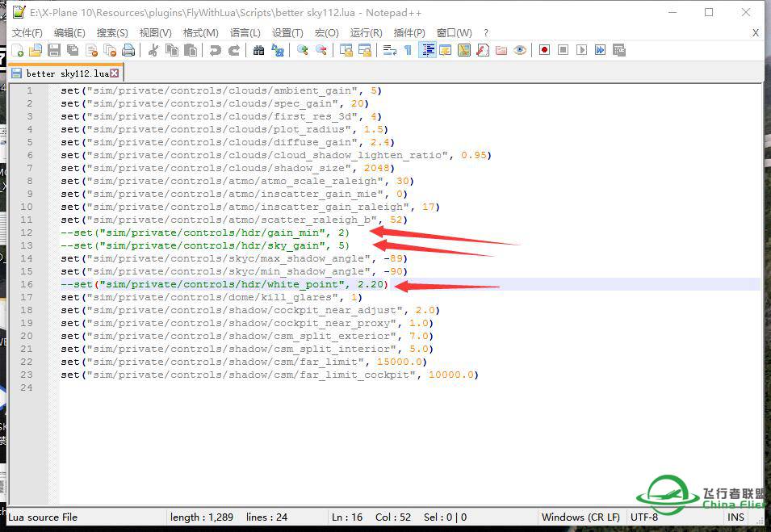Viewport: 771px width, 532px height.
Task: Click the Ln : 16 status entry
Action: [347, 517]
